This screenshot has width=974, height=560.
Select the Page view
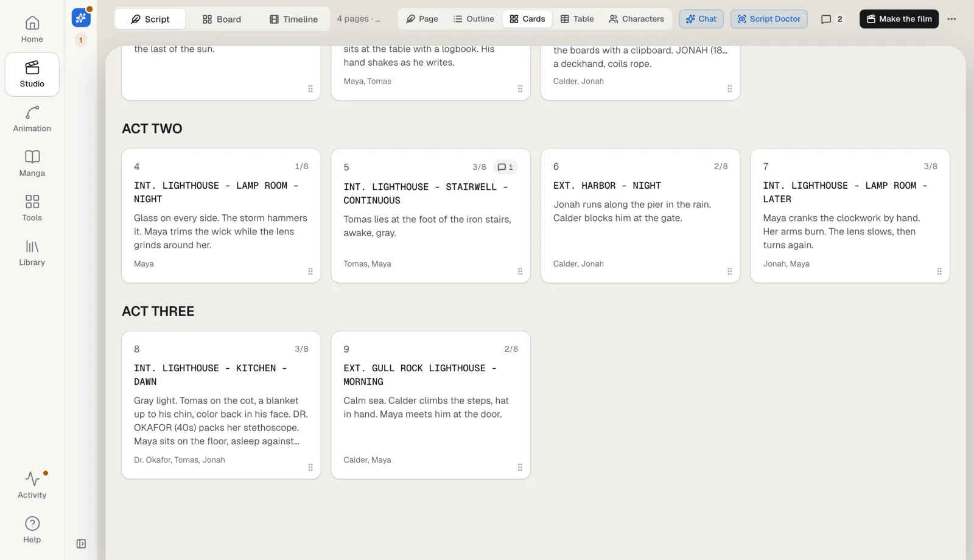(422, 19)
